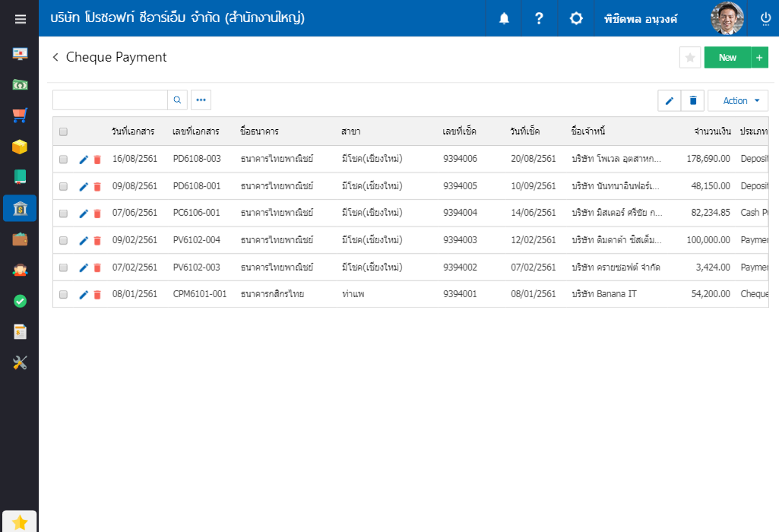779x532 pixels.
Task: Open the notifications bell icon
Action: [x=504, y=18]
